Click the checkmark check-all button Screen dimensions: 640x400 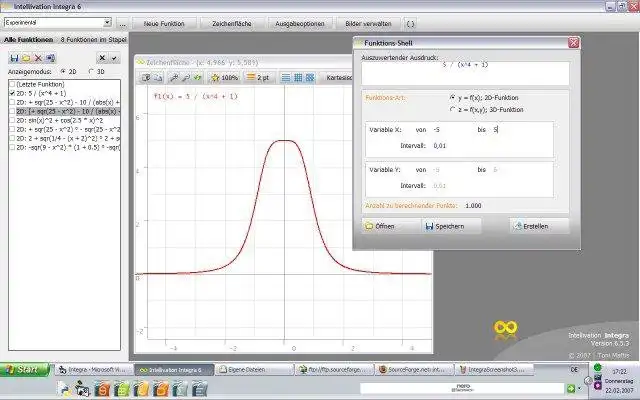point(114,58)
